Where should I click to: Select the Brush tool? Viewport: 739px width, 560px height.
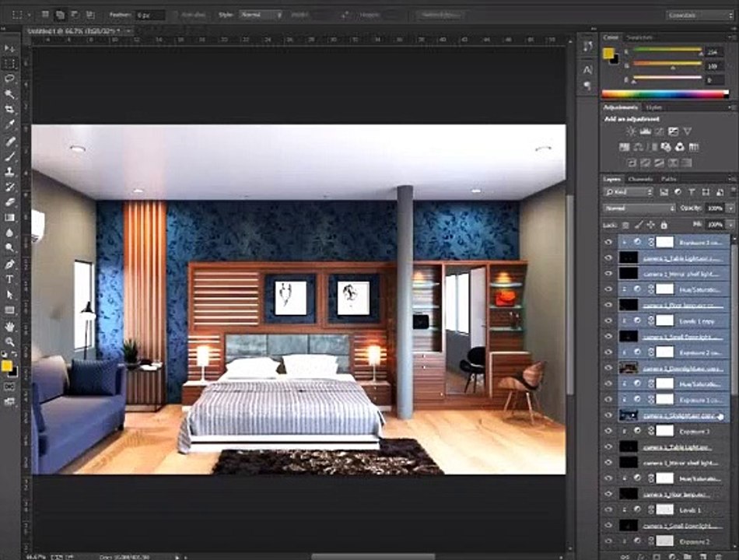9,156
